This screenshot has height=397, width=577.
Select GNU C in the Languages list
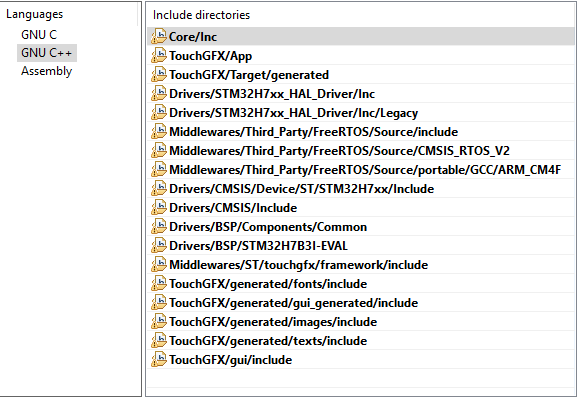tap(39, 35)
